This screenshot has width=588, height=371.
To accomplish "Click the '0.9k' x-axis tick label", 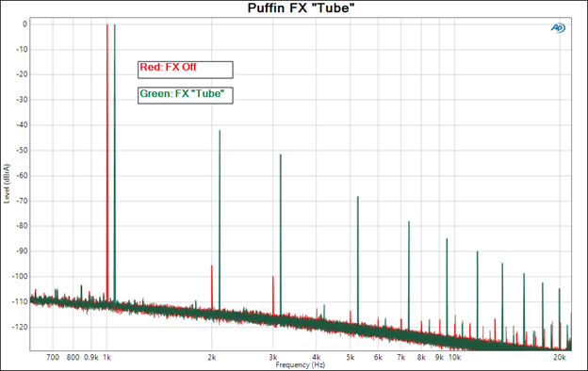I will (91, 358).
